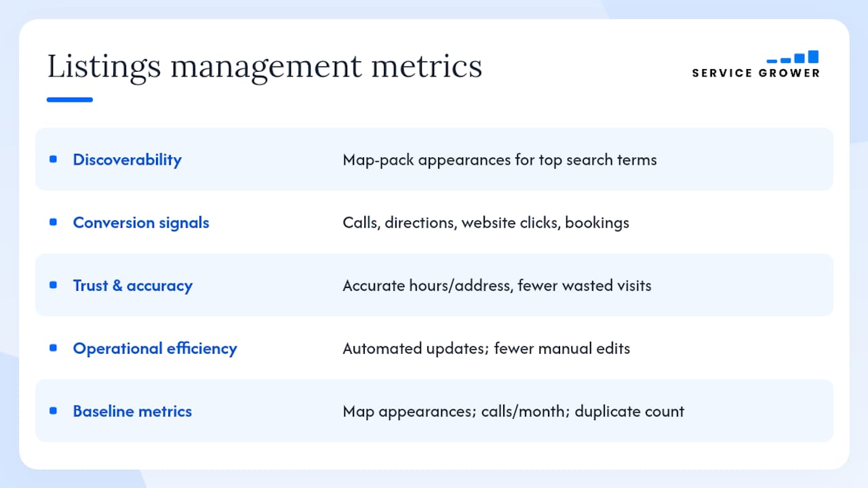Click the 'SERVICE GROWER' brand text
Screen dimensions: 868x488
tap(756, 73)
